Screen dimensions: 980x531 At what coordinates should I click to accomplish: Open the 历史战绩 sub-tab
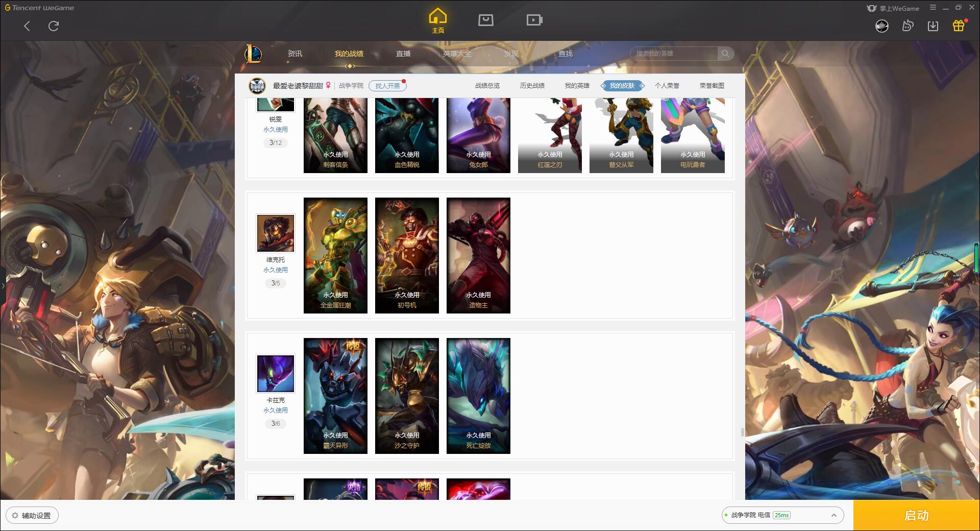(532, 86)
